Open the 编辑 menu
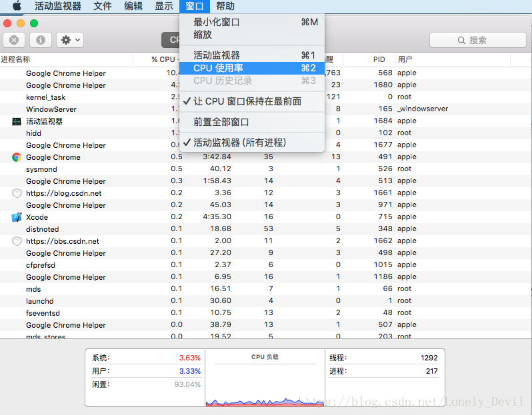Viewport: 532px width, 415px height. point(133,6)
